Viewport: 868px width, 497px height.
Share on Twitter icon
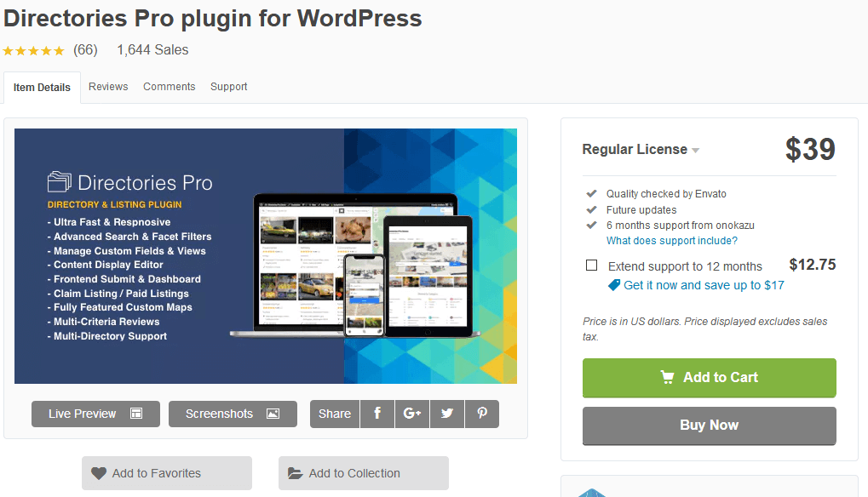(447, 414)
